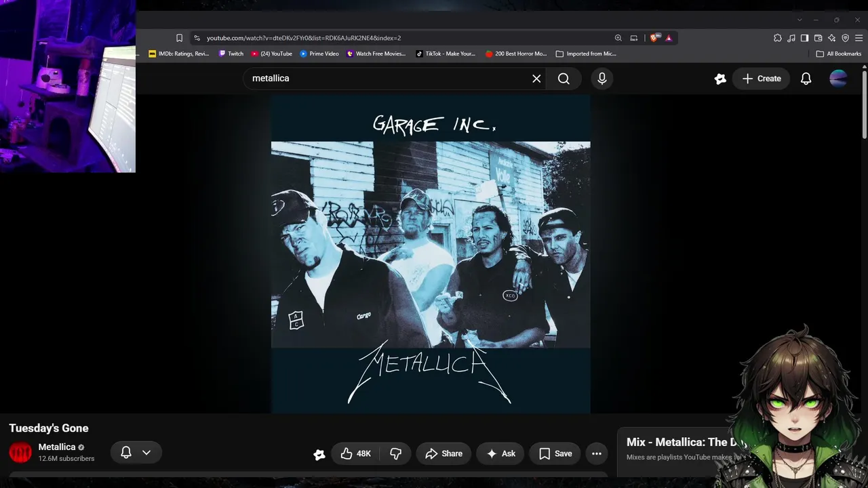Open the Brave Wallet icon
868x488 pixels.
pyautogui.click(x=818, y=38)
